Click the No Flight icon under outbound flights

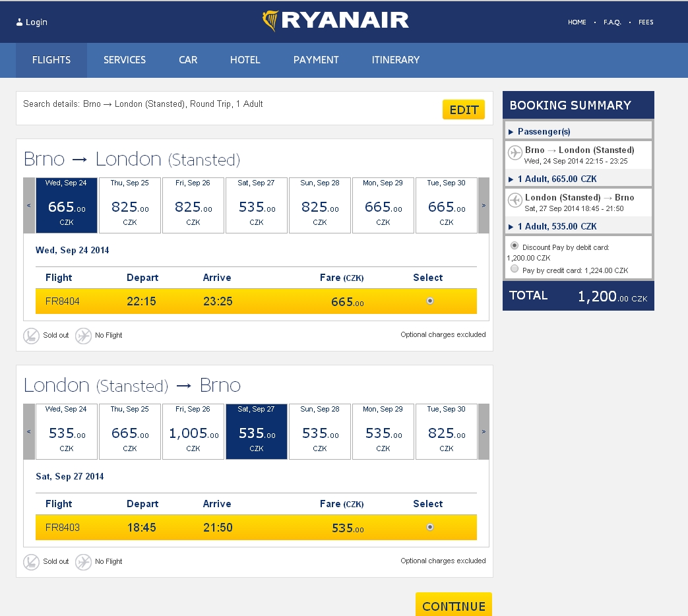[83, 336]
